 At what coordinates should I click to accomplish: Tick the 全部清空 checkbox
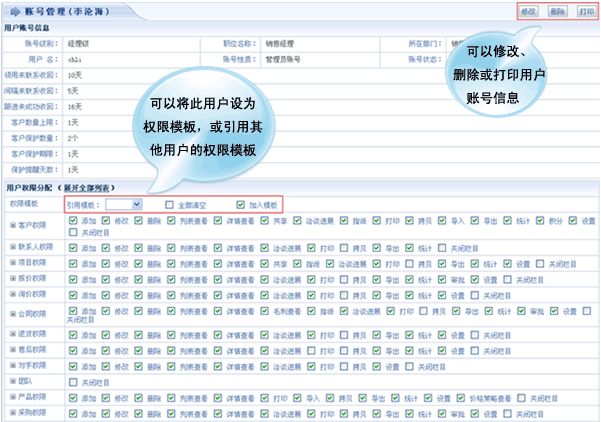169,205
